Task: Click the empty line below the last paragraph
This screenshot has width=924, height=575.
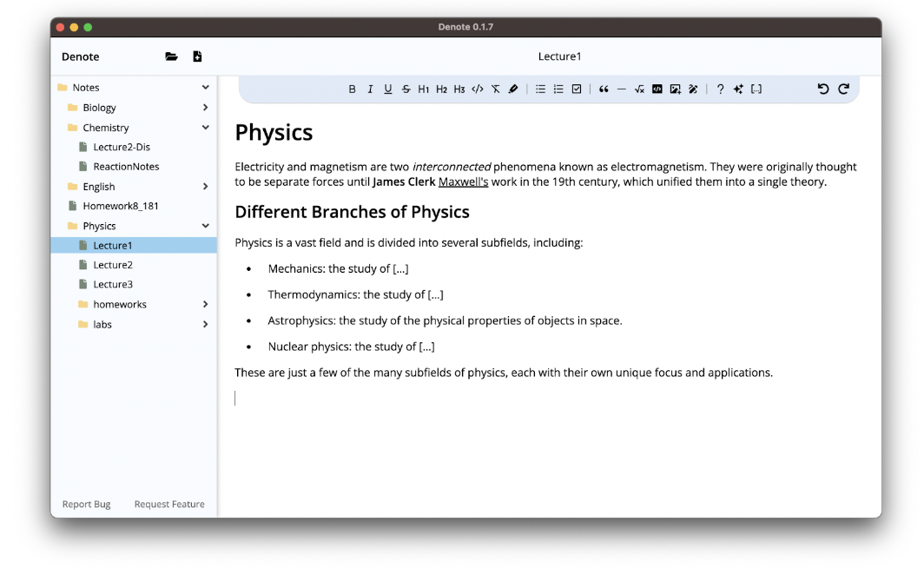Action: pyautogui.click(x=545, y=399)
